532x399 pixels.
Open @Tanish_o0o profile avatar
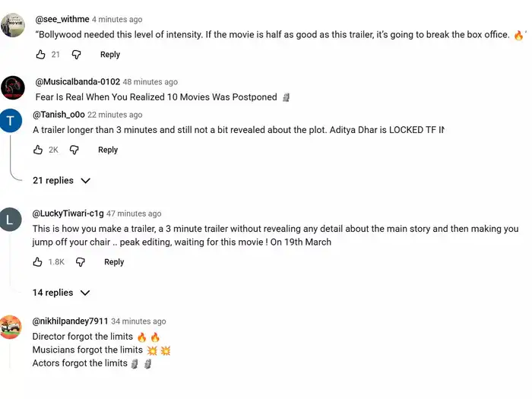11,121
